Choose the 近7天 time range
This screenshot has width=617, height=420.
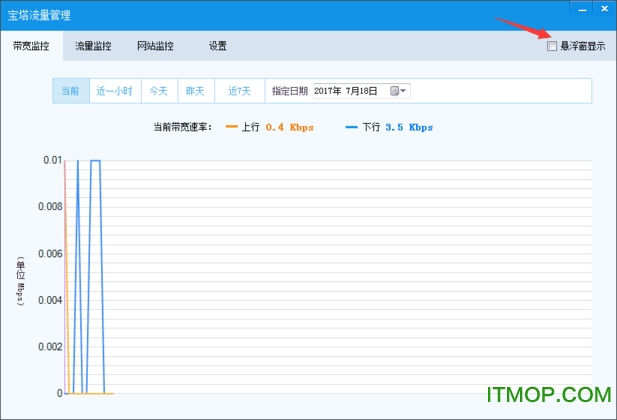[239, 91]
